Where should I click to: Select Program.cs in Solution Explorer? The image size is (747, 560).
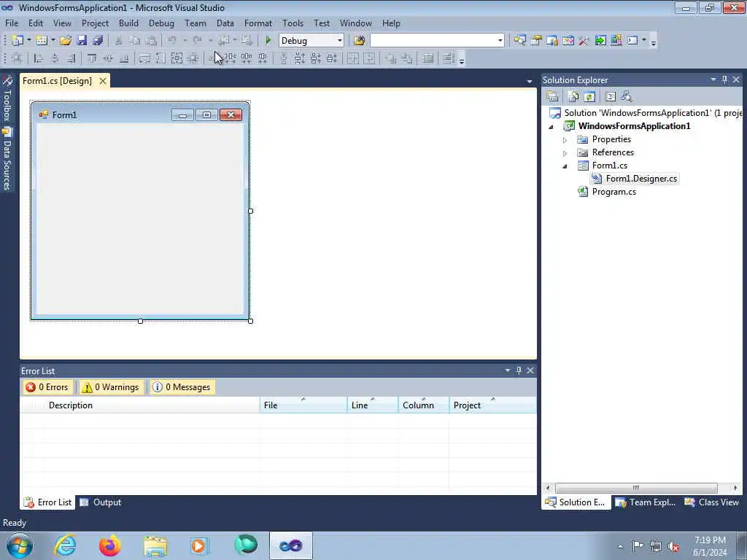pyautogui.click(x=614, y=192)
